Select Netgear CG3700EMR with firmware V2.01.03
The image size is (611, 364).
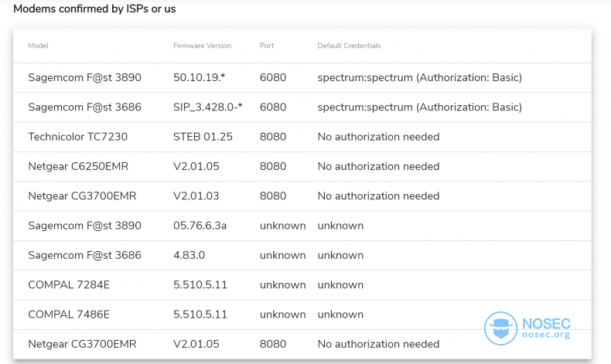point(82,196)
